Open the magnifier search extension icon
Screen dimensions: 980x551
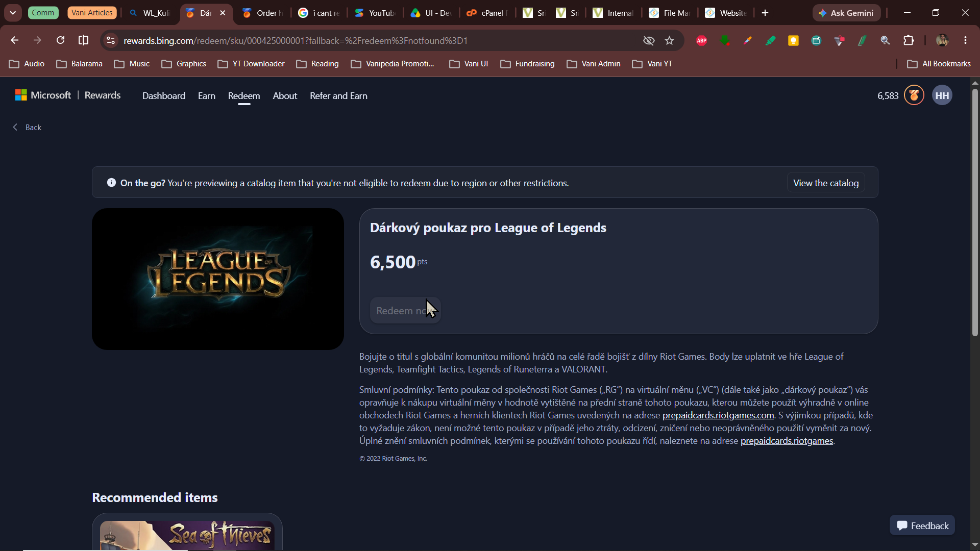(885, 40)
